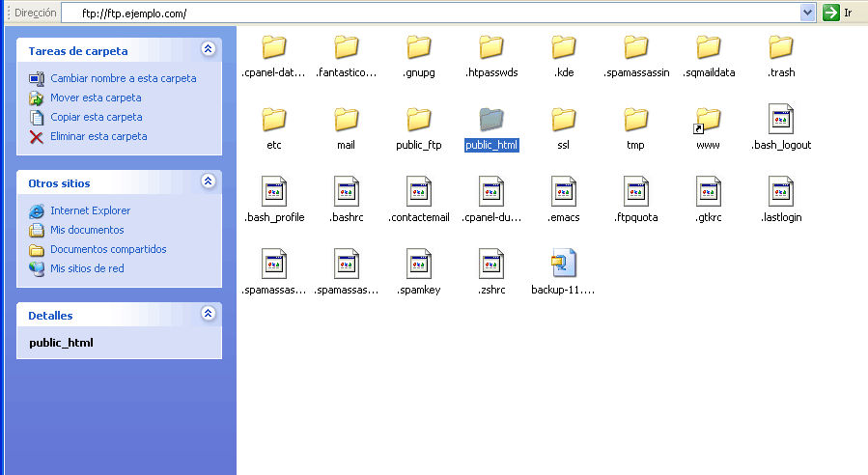The width and height of the screenshot is (868, 475).
Task: Select the .bash_profile file icon
Action: point(274,191)
